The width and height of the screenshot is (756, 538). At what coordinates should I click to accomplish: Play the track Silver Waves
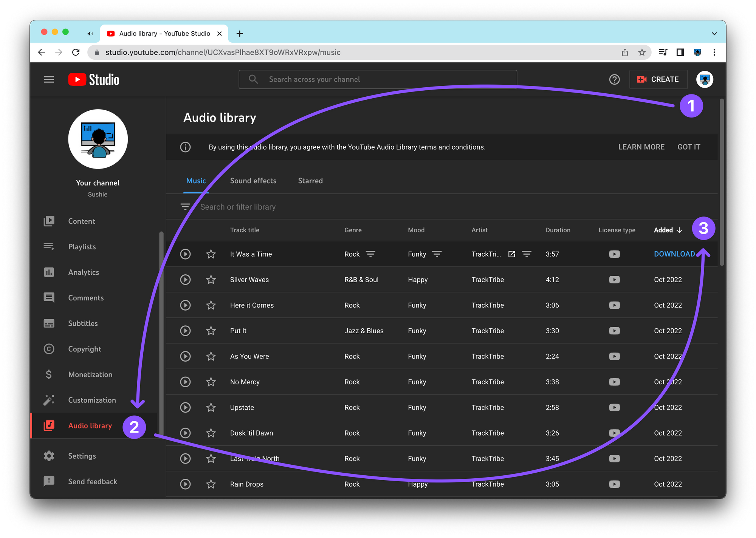pyautogui.click(x=185, y=280)
